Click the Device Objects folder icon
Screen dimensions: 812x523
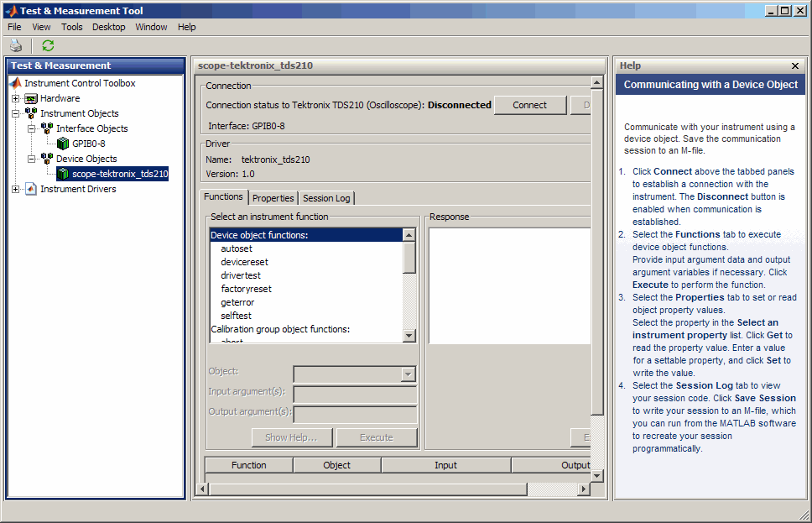[47, 159]
